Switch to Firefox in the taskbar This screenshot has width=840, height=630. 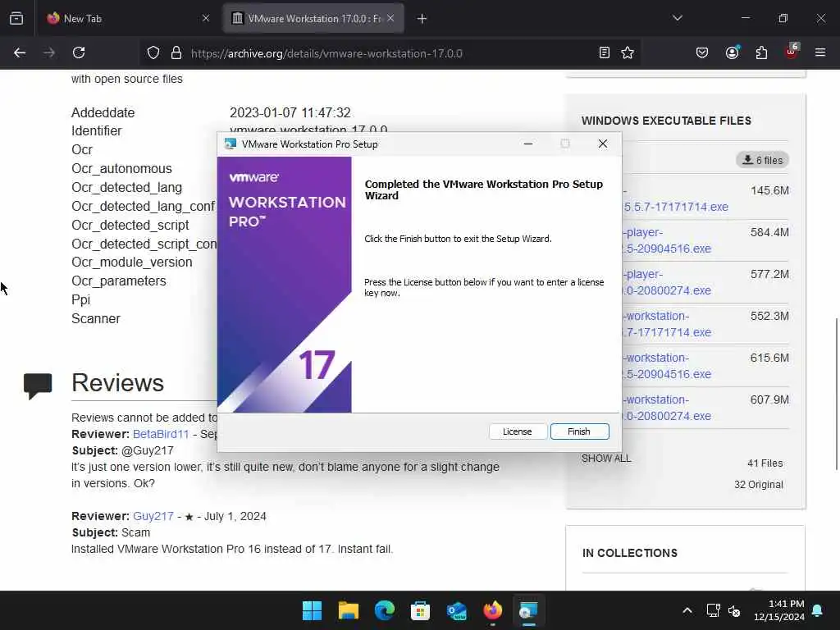tap(493, 610)
